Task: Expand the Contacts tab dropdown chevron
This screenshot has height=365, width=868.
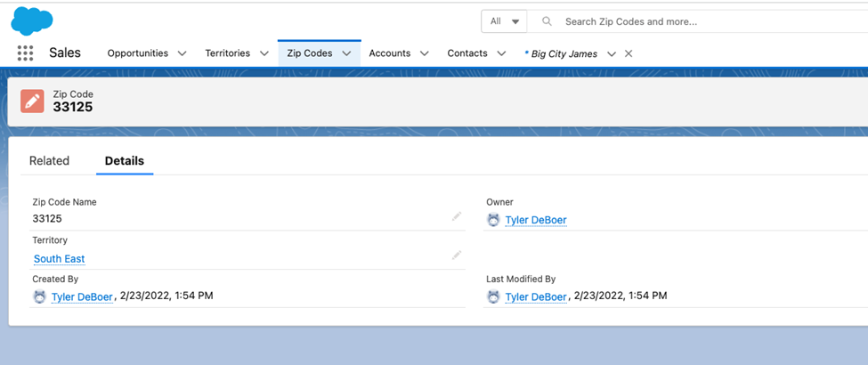Action: point(501,53)
